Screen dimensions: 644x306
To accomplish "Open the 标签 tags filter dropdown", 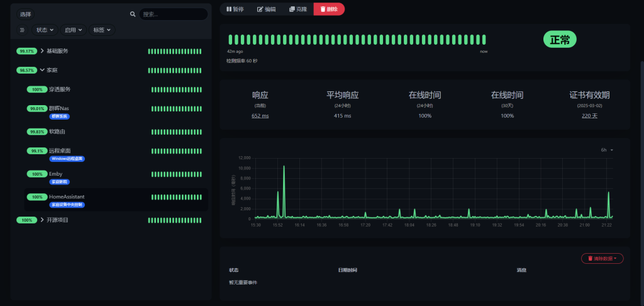I will 101,30.
